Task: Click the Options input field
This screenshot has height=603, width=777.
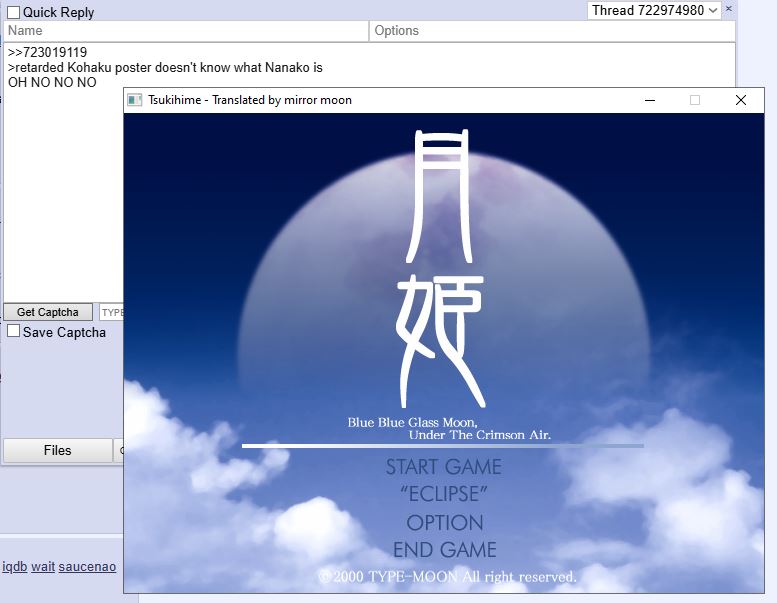Action: 553,31
